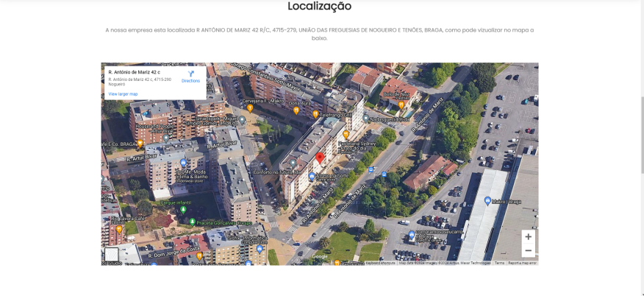Click the 'Localização' section heading
This screenshot has width=644, height=296.
[320, 6]
